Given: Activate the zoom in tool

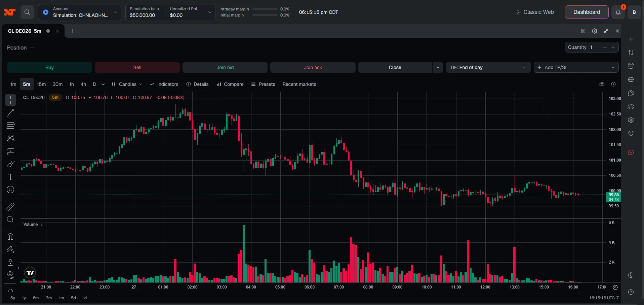Looking at the screenshot, I should 10,219.
